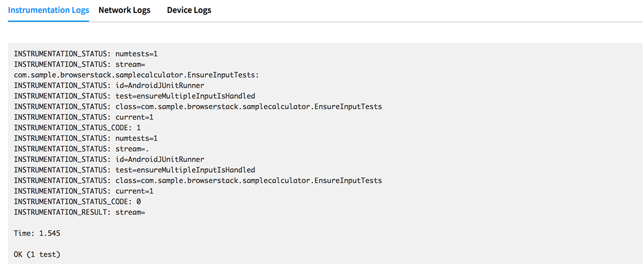Viewport: 644px width, 264px height.
Task: Click the 'current=1' line directly above 'STATUS_CODE: 1'
Action: pyautogui.click(x=83, y=117)
